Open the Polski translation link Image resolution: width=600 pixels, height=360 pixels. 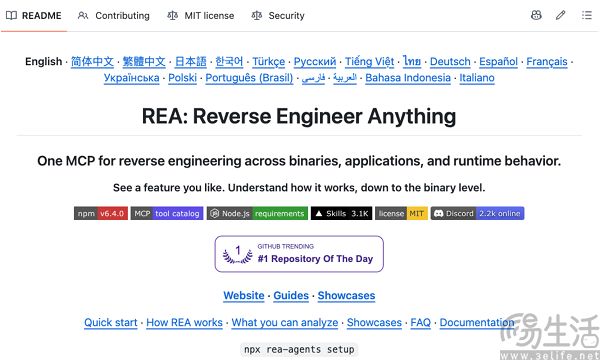click(x=183, y=78)
